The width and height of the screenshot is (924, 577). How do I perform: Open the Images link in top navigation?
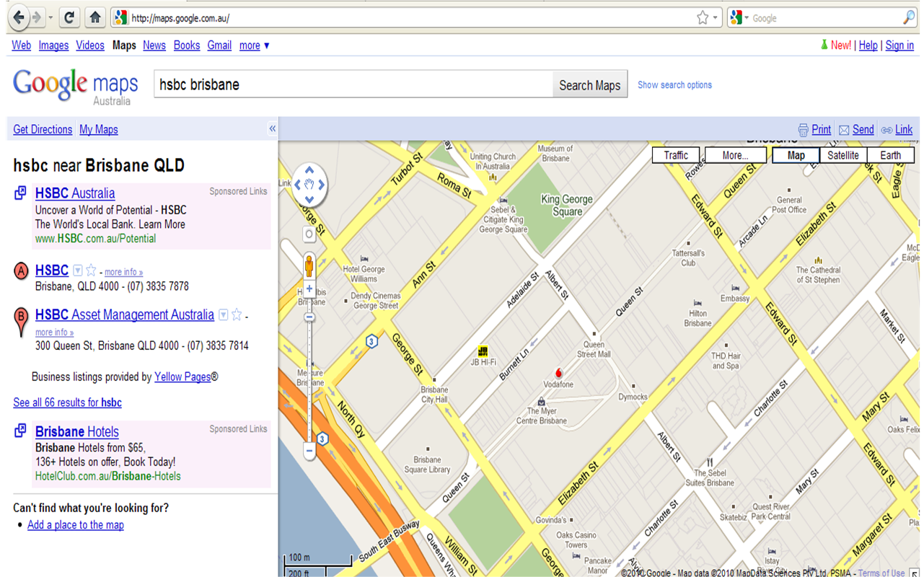tap(53, 45)
